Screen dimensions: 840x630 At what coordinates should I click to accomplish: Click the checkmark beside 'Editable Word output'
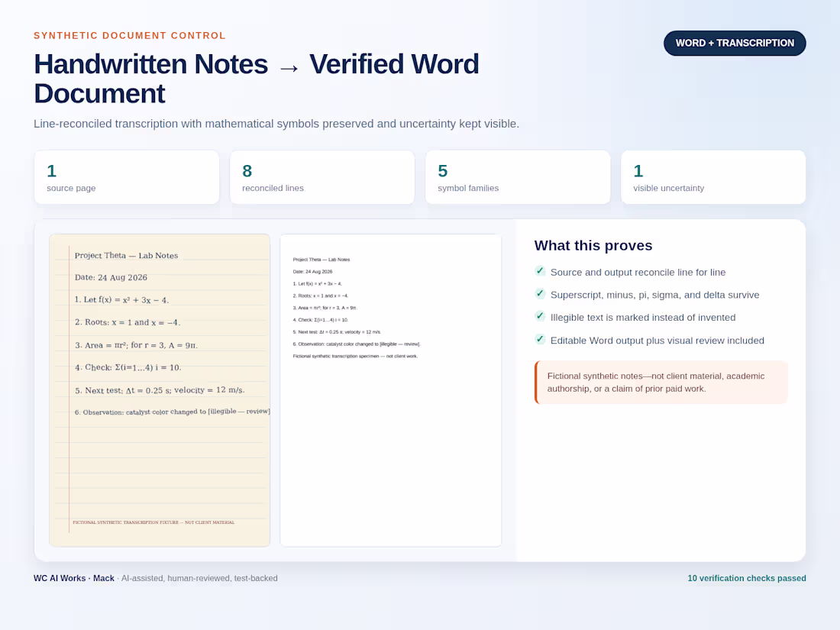click(x=540, y=339)
